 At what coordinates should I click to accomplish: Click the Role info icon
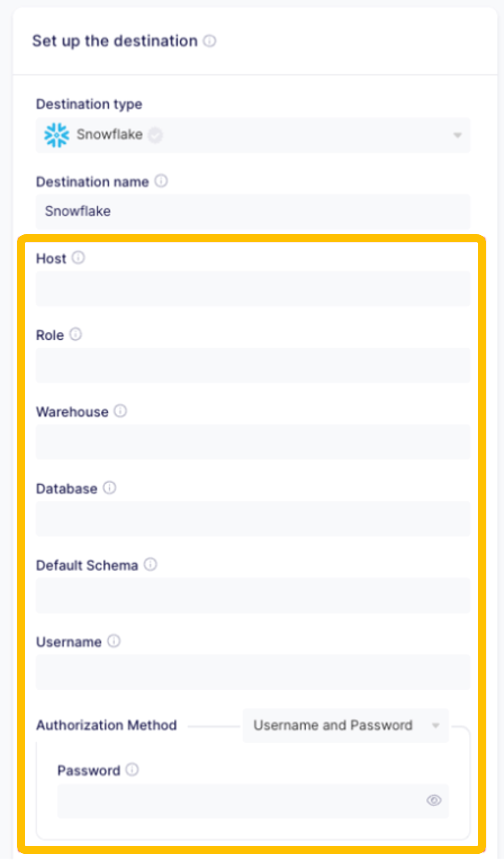point(75,334)
